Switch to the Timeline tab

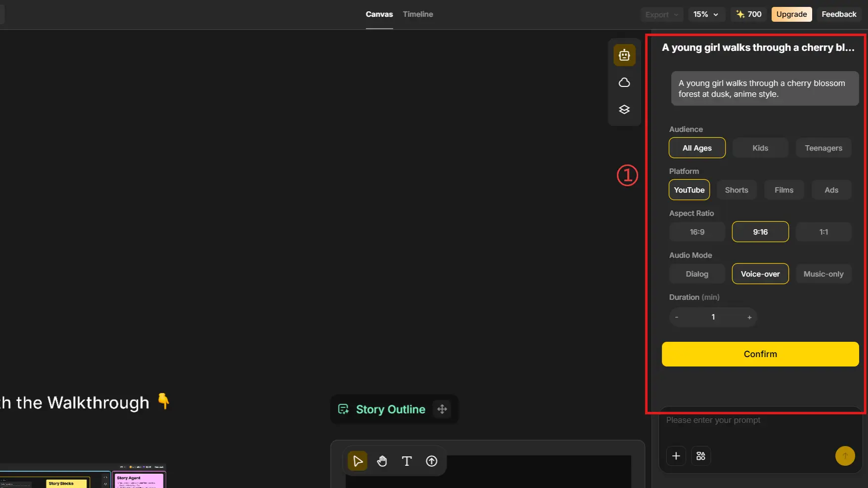(x=418, y=14)
